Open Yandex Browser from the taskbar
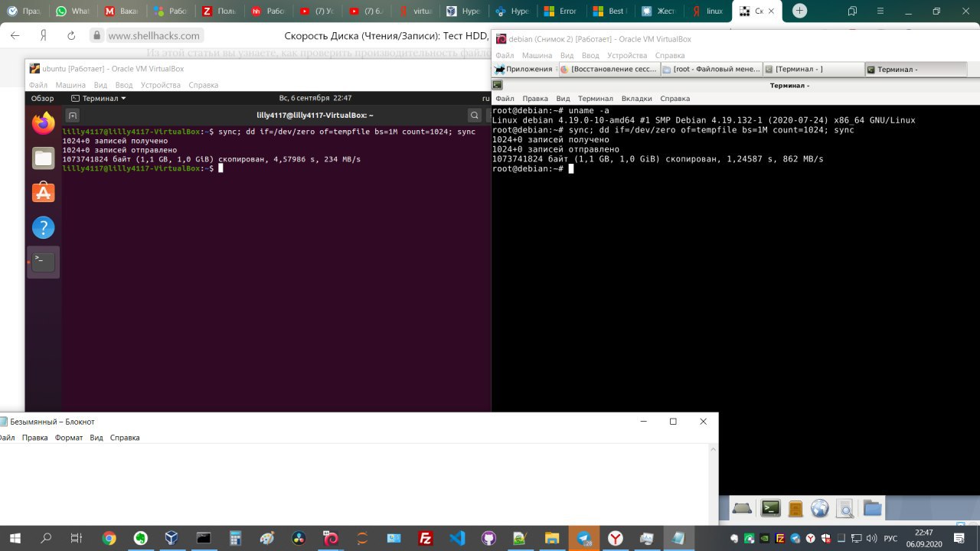 [x=616, y=538]
